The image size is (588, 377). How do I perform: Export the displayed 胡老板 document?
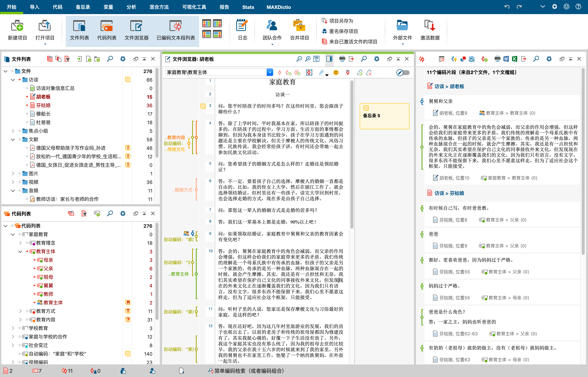[x=351, y=59]
